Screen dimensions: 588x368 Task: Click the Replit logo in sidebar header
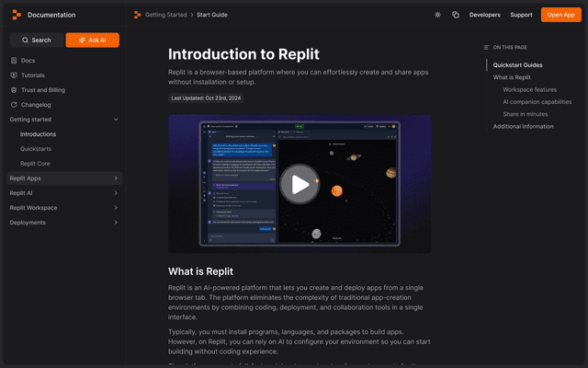tap(17, 15)
